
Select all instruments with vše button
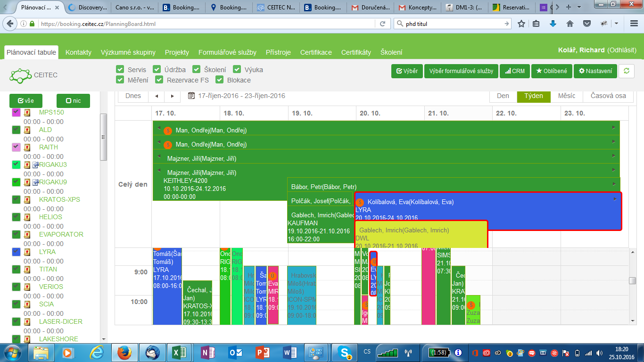26,101
